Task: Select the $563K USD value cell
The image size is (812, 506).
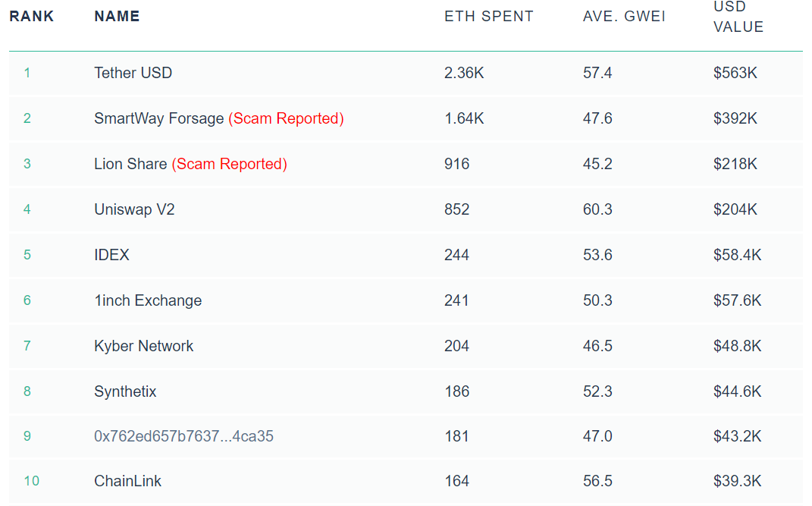Action: pyautogui.click(x=735, y=73)
